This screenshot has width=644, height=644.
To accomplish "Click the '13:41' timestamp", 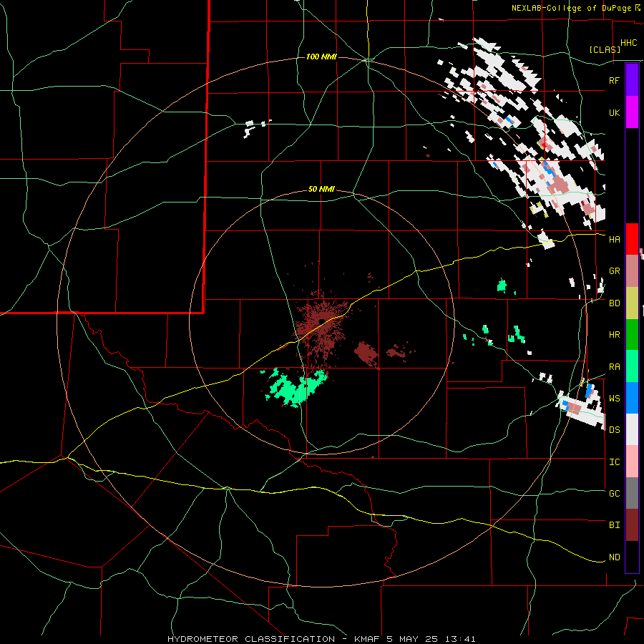I will click(459, 639).
